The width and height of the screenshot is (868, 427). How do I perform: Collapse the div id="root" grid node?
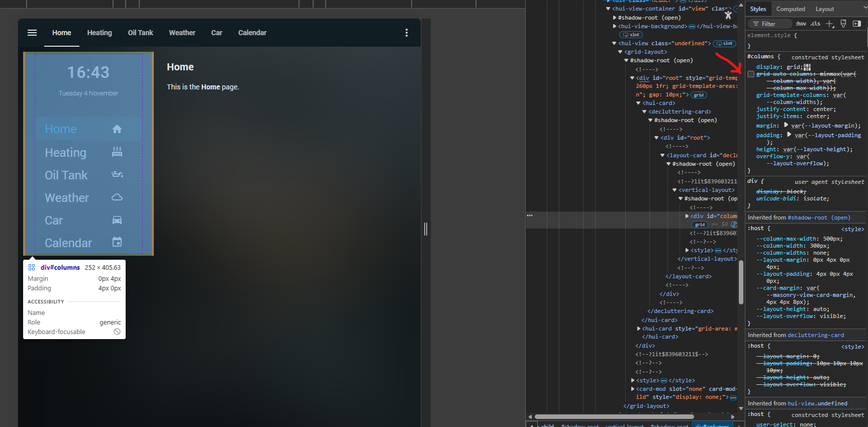632,78
